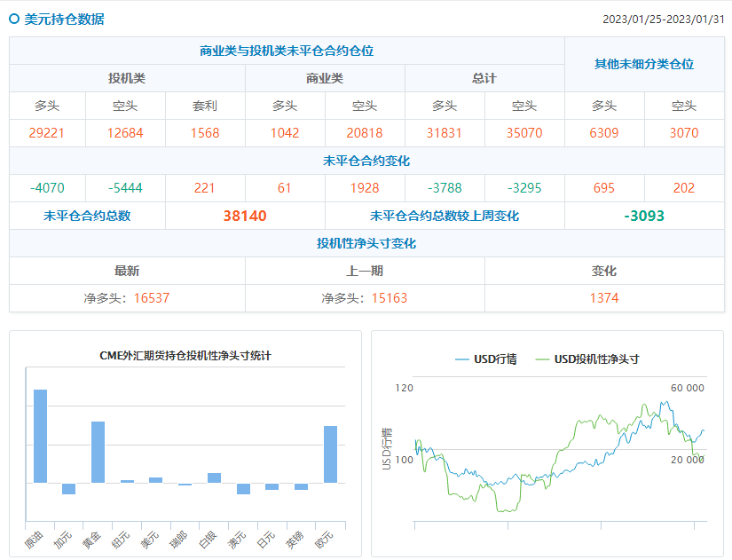Click the 商业类 column group header
This screenshot has height=560, width=732.
point(325,78)
